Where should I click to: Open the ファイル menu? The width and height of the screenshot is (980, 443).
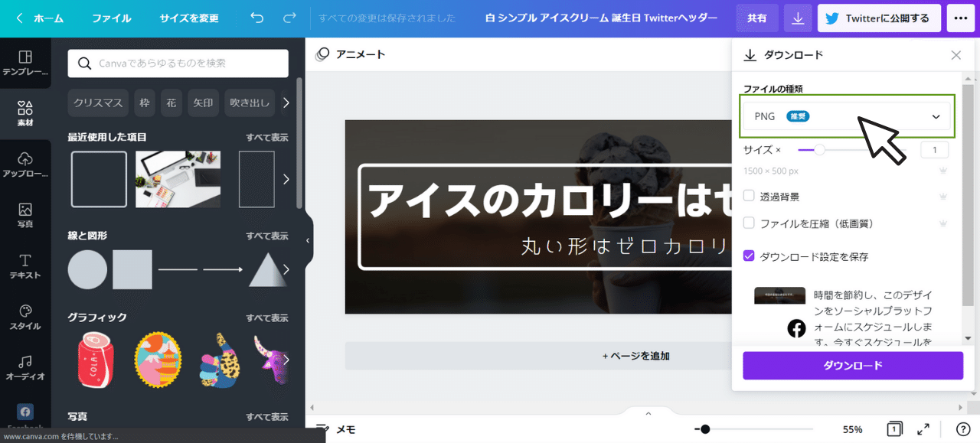(112, 18)
